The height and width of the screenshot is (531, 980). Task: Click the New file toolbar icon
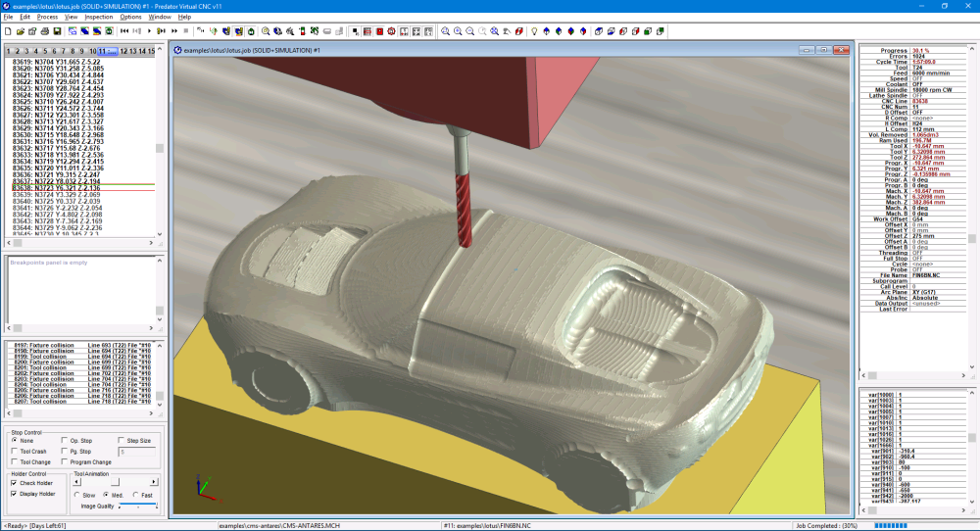tap(7, 31)
